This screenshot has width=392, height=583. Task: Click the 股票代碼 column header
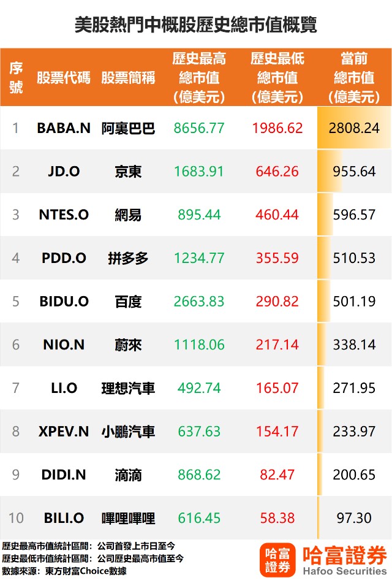coord(64,78)
